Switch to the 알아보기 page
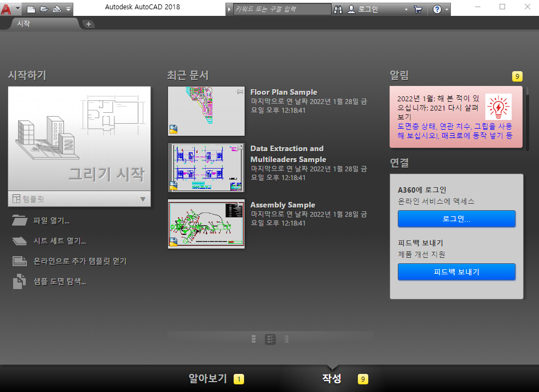539x392 pixels. (x=207, y=379)
